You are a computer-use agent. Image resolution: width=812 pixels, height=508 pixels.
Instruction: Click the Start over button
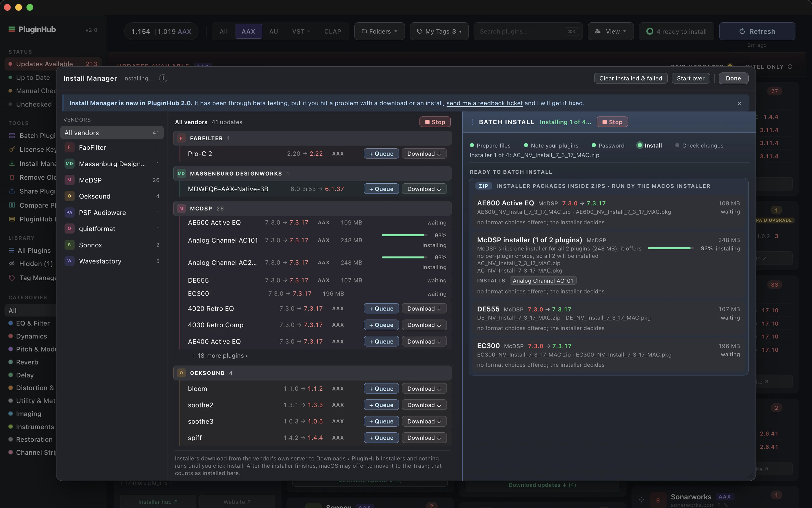tap(691, 78)
